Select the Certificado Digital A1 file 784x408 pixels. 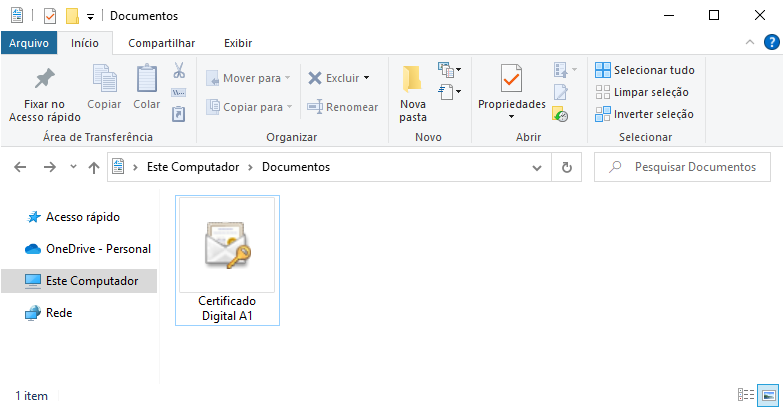click(x=227, y=260)
